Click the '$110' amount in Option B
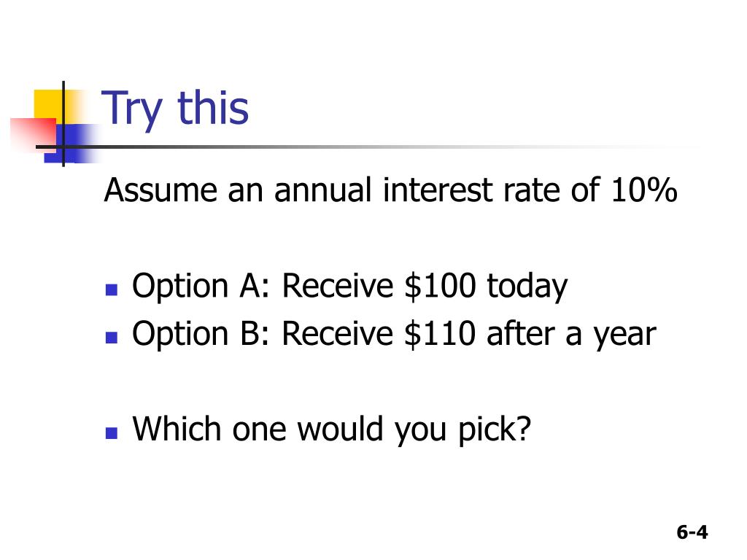The image size is (747, 560). pyautogui.click(x=440, y=334)
